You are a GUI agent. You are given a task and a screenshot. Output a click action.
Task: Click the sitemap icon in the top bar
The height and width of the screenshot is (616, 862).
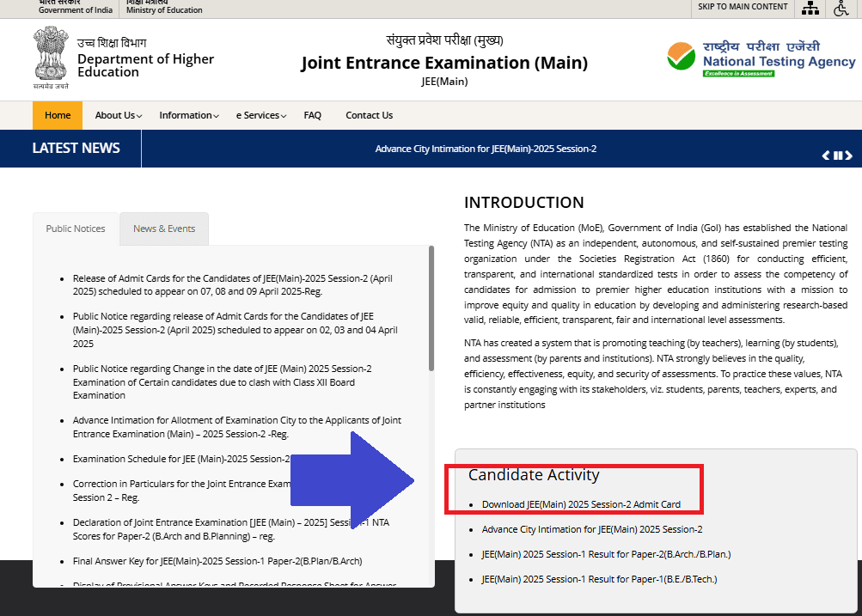pos(810,8)
